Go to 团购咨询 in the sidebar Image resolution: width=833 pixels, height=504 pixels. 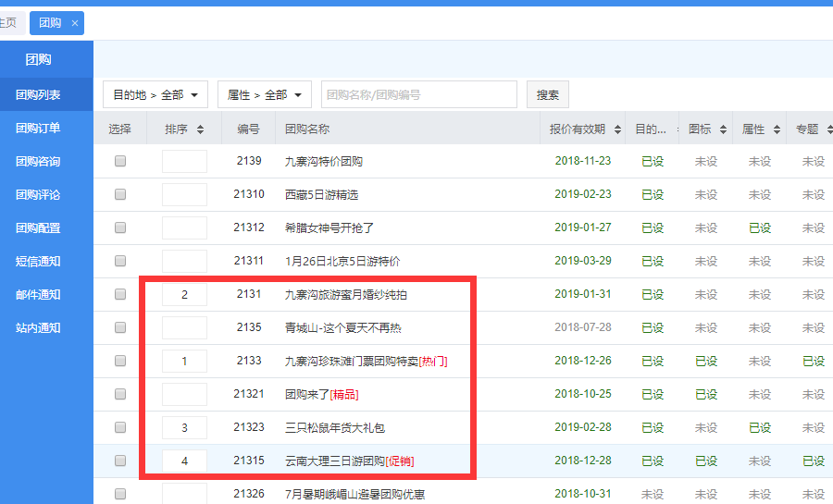pyautogui.click(x=38, y=161)
